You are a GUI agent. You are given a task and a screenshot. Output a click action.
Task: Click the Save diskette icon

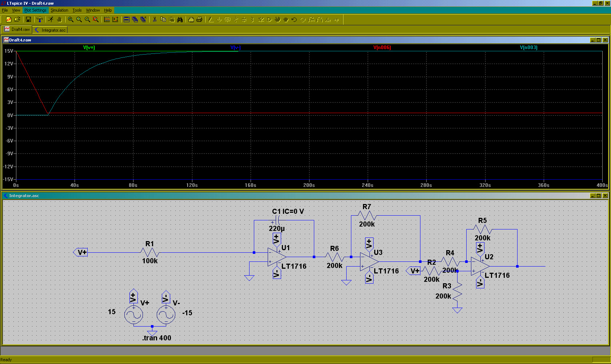28,20
